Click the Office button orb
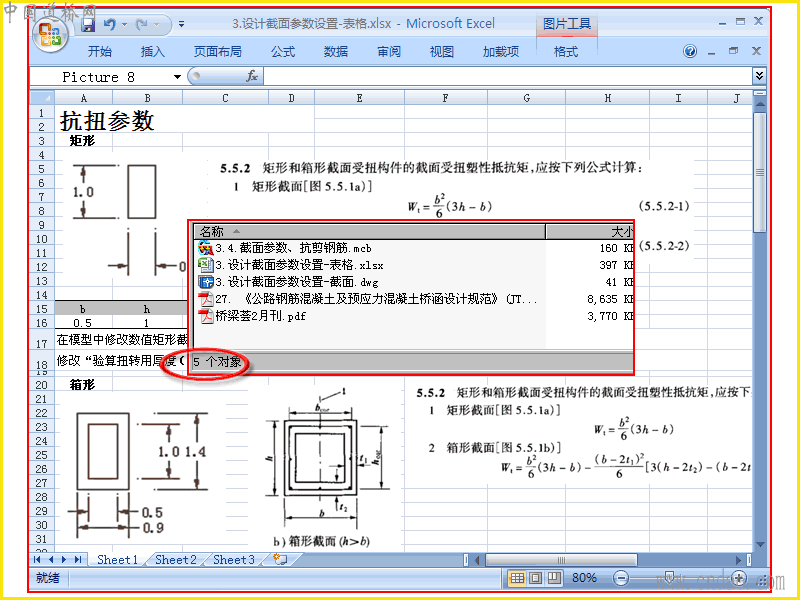 [50, 35]
